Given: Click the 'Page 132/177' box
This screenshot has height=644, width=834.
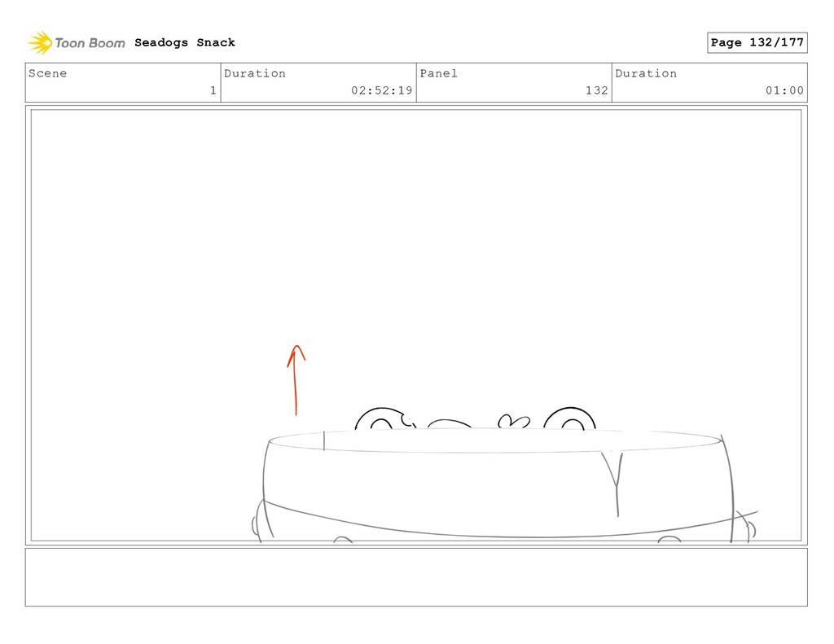Looking at the screenshot, I should coord(757,42).
